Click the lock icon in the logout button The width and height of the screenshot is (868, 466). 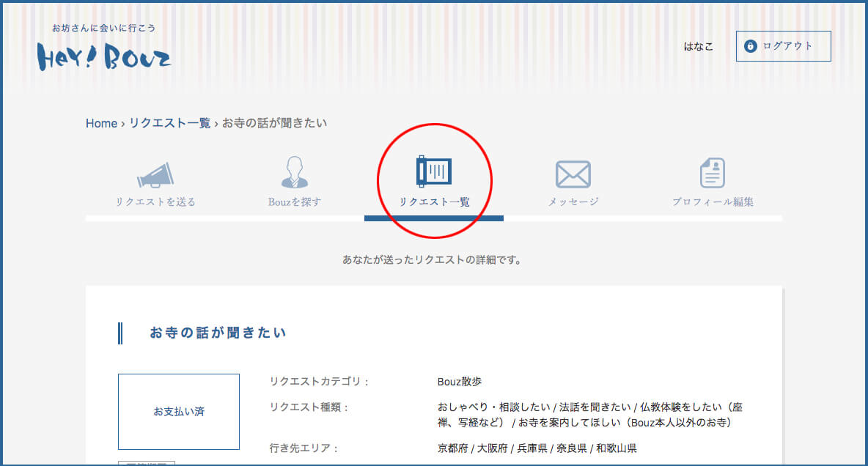tap(750, 46)
